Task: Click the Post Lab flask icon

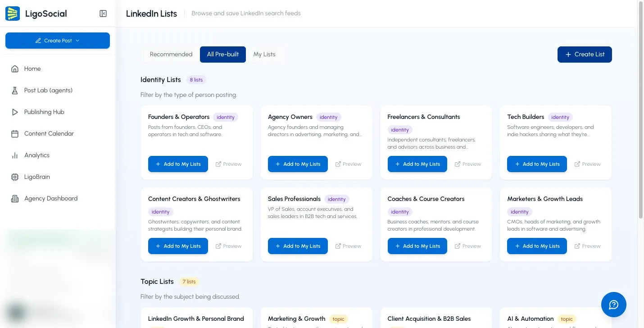Action: pos(15,90)
